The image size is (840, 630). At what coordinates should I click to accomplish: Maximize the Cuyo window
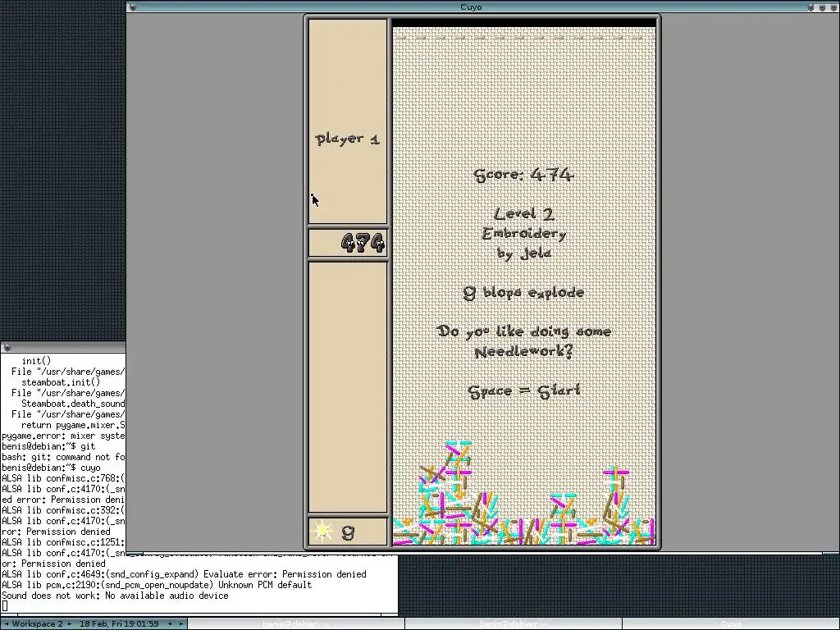point(822,7)
